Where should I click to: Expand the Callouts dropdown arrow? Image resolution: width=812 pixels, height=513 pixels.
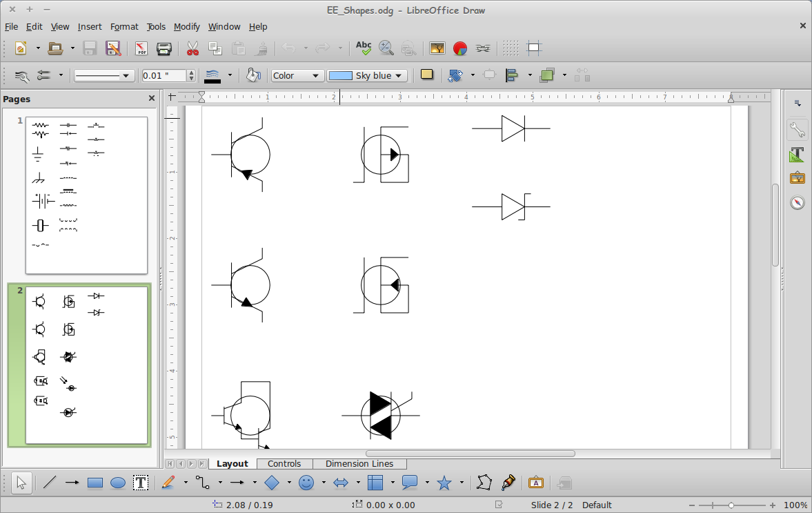click(427, 483)
